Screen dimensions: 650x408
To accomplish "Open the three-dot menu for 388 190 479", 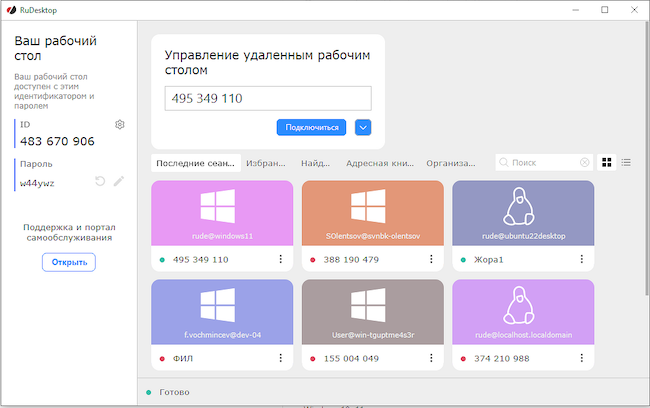I will click(x=431, y=259).
